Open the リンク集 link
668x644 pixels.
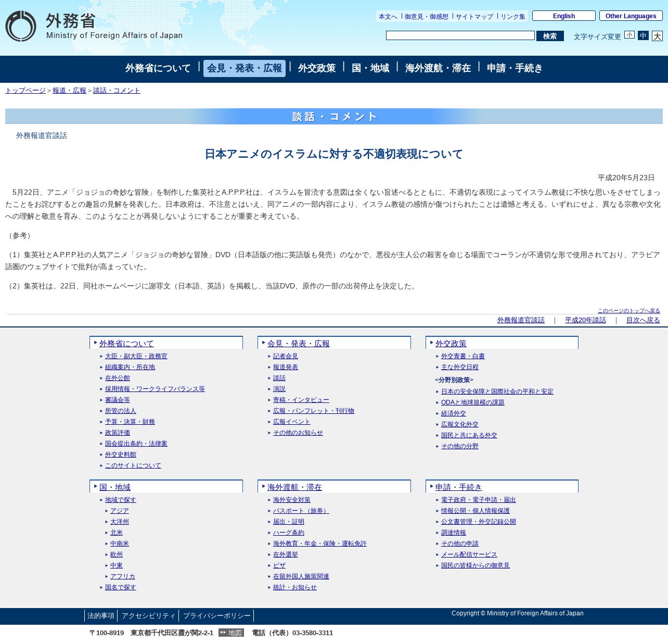coord(513,17)
